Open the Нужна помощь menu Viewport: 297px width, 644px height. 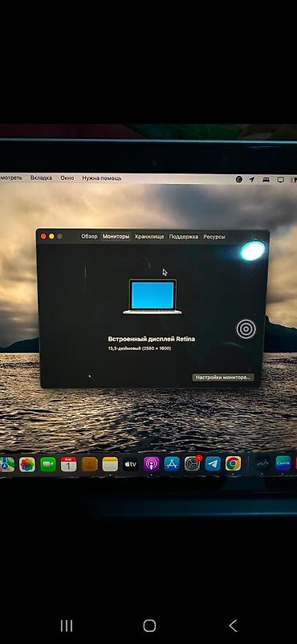click(101, 178)
